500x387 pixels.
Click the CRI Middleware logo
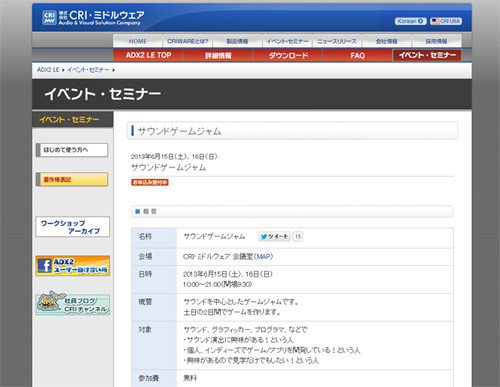93,18
